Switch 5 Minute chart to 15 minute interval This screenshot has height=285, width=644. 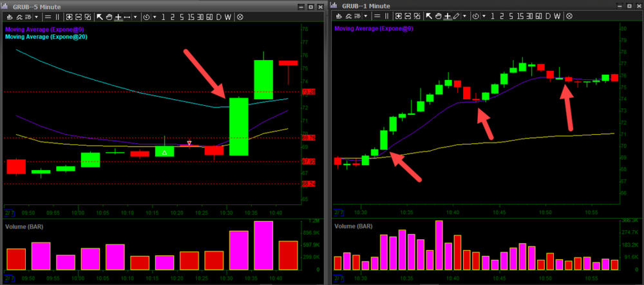tap(191, 16)
